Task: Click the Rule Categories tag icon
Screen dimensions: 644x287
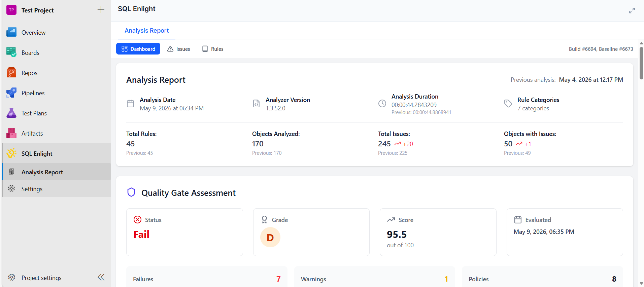Action: pos(508,104)
